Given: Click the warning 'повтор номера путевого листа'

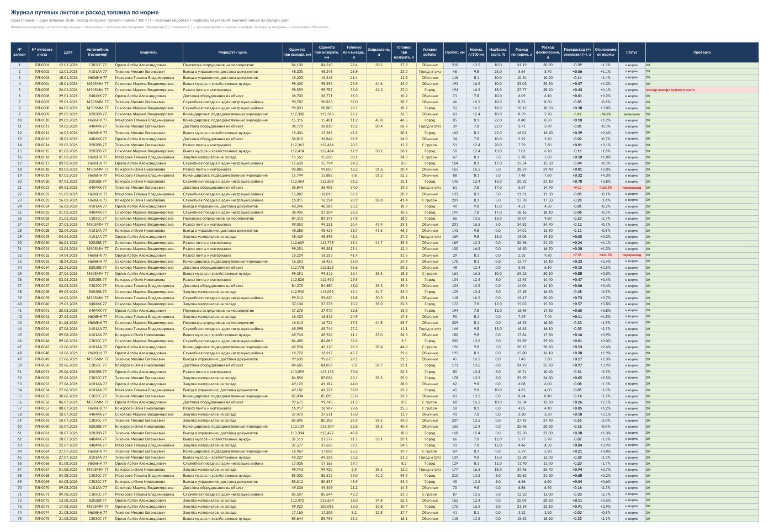Looking at the screenshot, I should pyautogui.click(x=702, y=89).
